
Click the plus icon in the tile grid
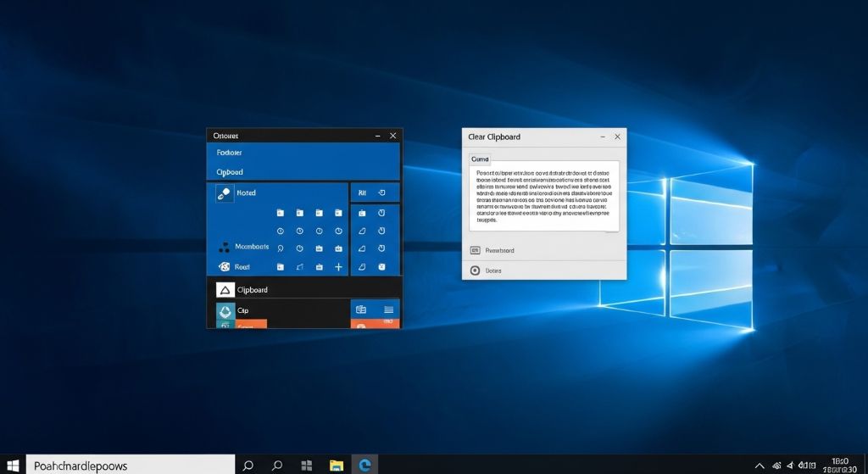(338, 267)
